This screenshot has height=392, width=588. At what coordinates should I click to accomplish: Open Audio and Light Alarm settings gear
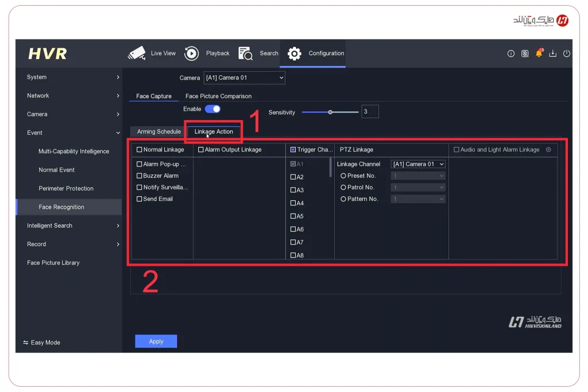click(548, 150)
